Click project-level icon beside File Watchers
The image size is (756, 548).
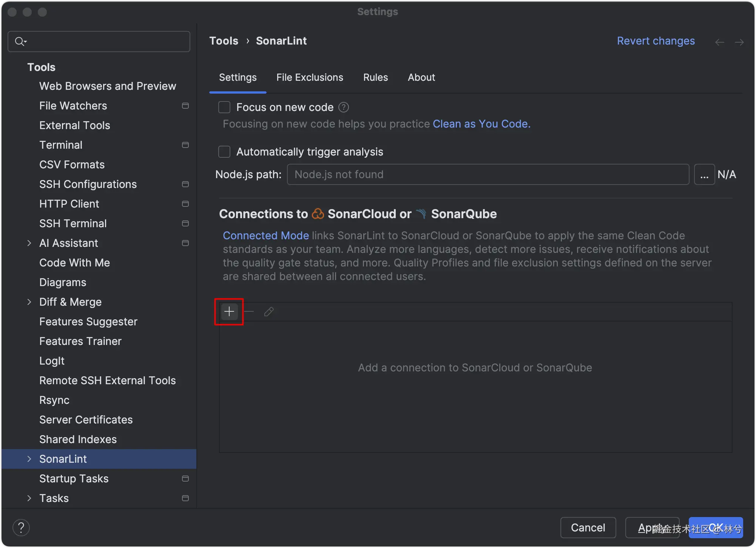185,106
